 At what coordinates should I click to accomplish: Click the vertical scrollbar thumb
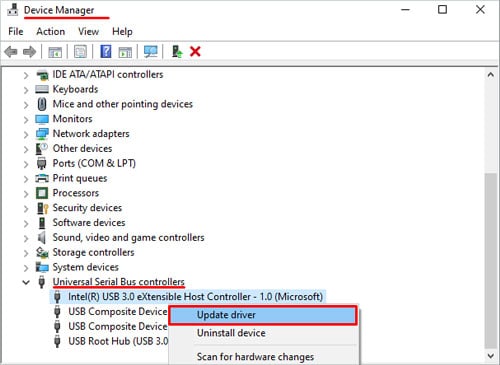490,260
